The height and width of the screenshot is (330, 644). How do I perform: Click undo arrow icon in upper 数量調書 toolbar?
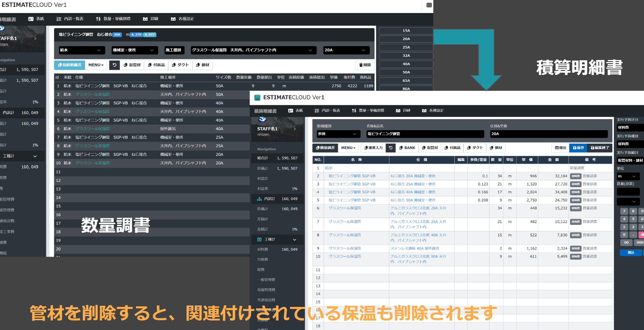(114, 65)
